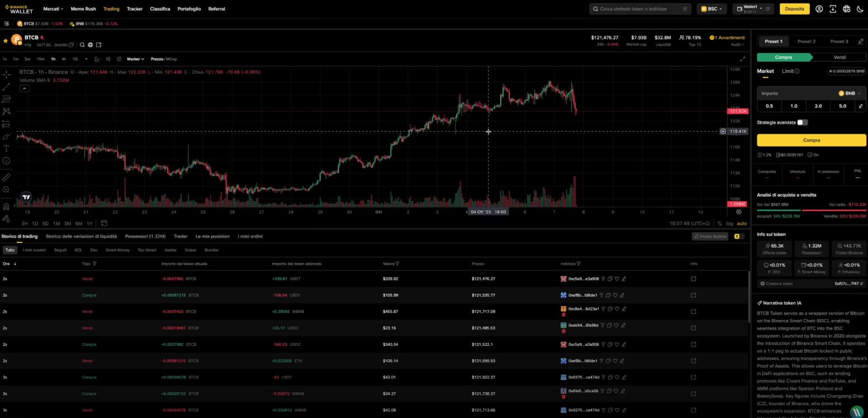Edit presets with the pencil icon
Image resolution: width=868 pixels, height=418 pixels.
tap(860, 106)
